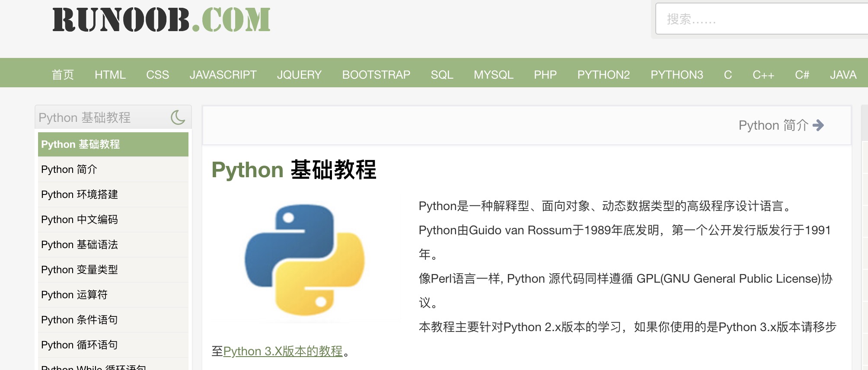This screenshot has width=868, height=370.
Task: Select highlighted Python 基础教程 sidebar item
Action: click(113, 144)
